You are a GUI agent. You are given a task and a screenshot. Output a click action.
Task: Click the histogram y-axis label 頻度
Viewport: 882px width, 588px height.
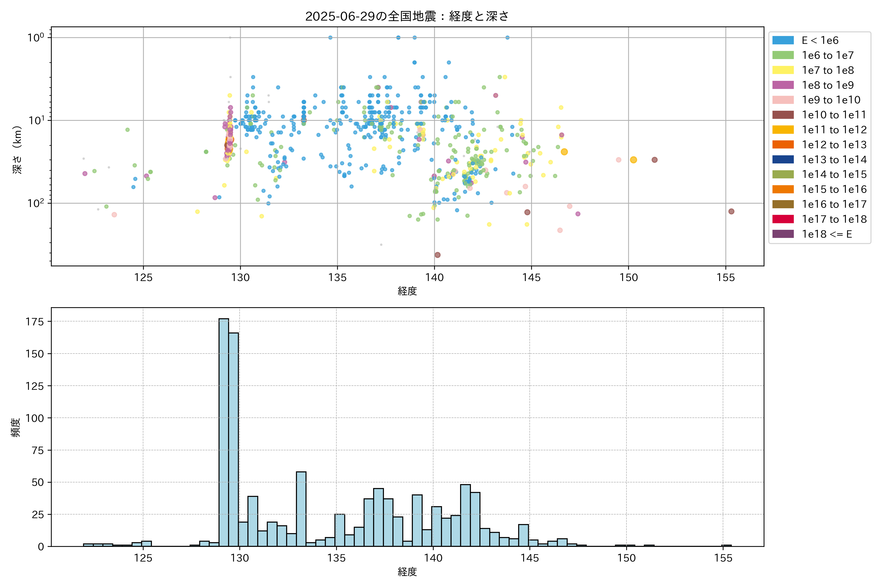point(16,428)
